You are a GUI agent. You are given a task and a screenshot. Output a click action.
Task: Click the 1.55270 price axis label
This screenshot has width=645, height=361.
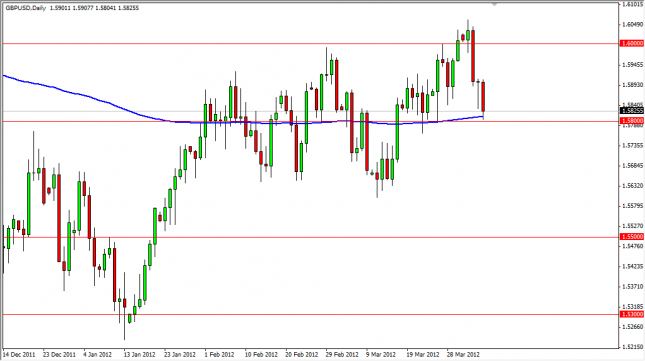(633, 226)
